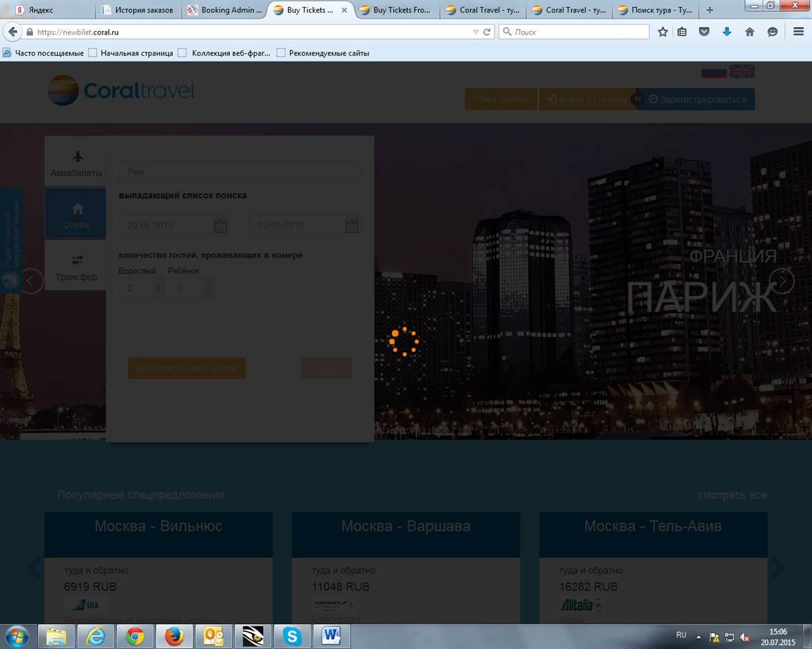Viewport: 812px width, 649px height.
Task: Click the destination field containing Рим
Action: click(x=239, y=172)
